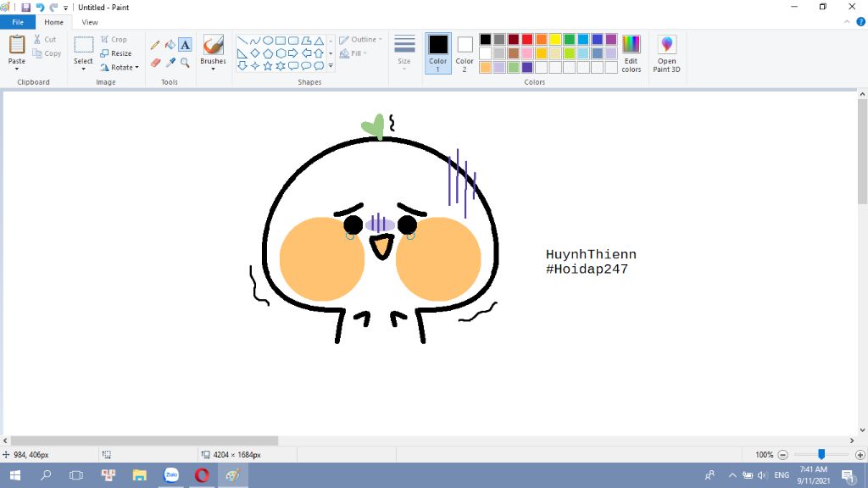Click the Paste clipboard icon

[17, 45]
